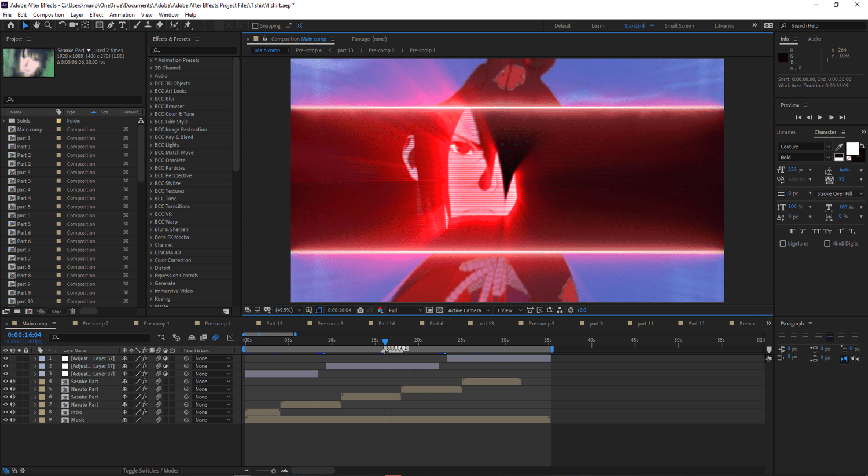
Task: Click the Play button in Preview panel
Action: 820,118
